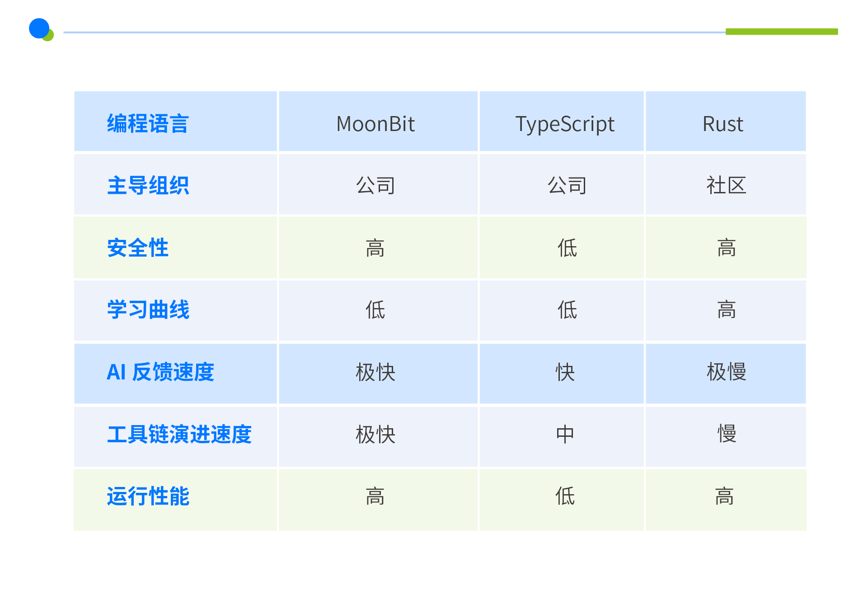
Task: Click the 主导组织 row label
Action: (x=148, y=186)
